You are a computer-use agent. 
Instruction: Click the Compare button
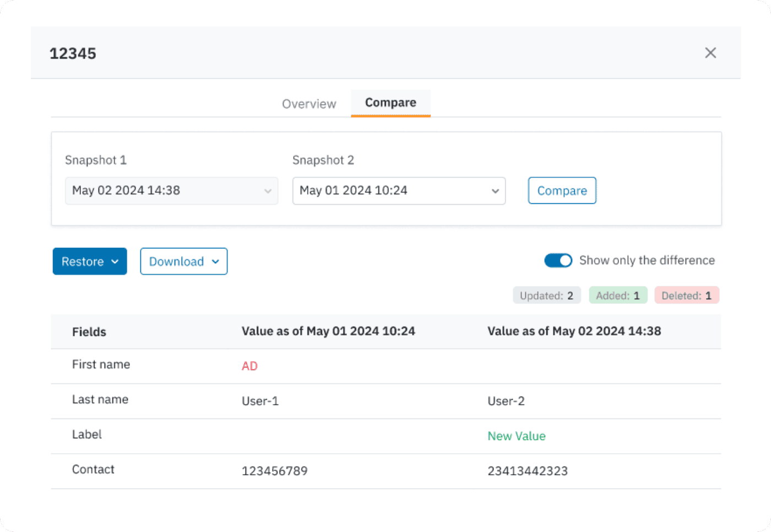point(562,191)
